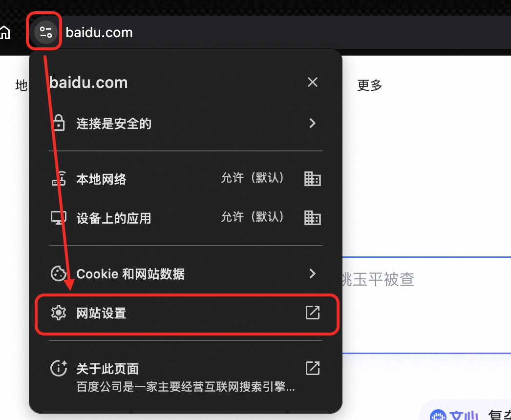Click the home icon in toolbar
Screen dimensions: 511x420
[x=4, y=33]
